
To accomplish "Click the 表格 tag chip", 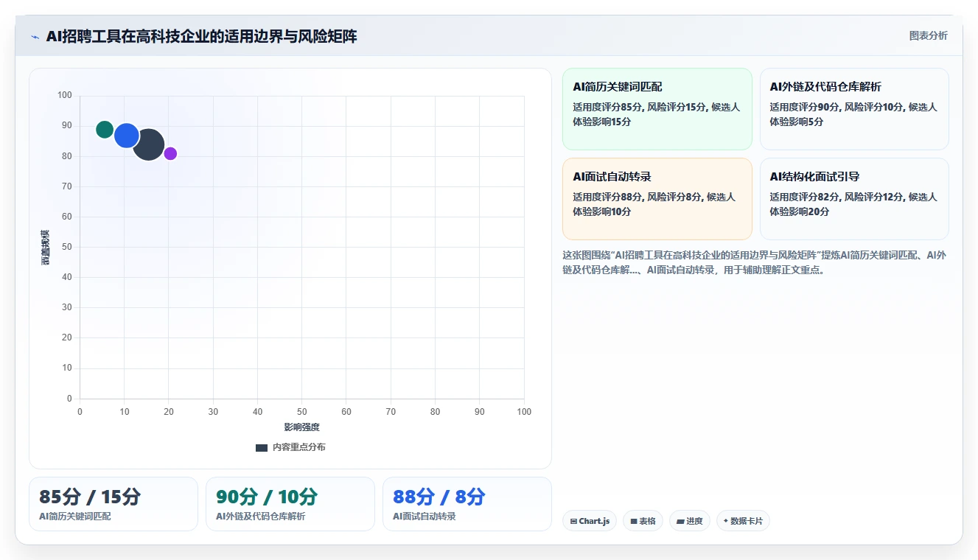I will coord(643,521).
